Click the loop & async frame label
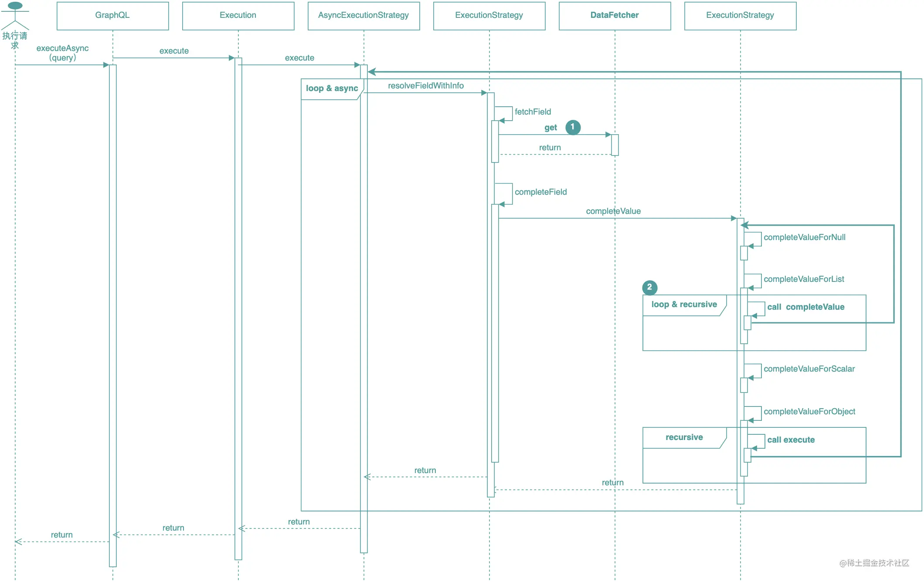This screenshot has height=582, width=924. [332, 88]
